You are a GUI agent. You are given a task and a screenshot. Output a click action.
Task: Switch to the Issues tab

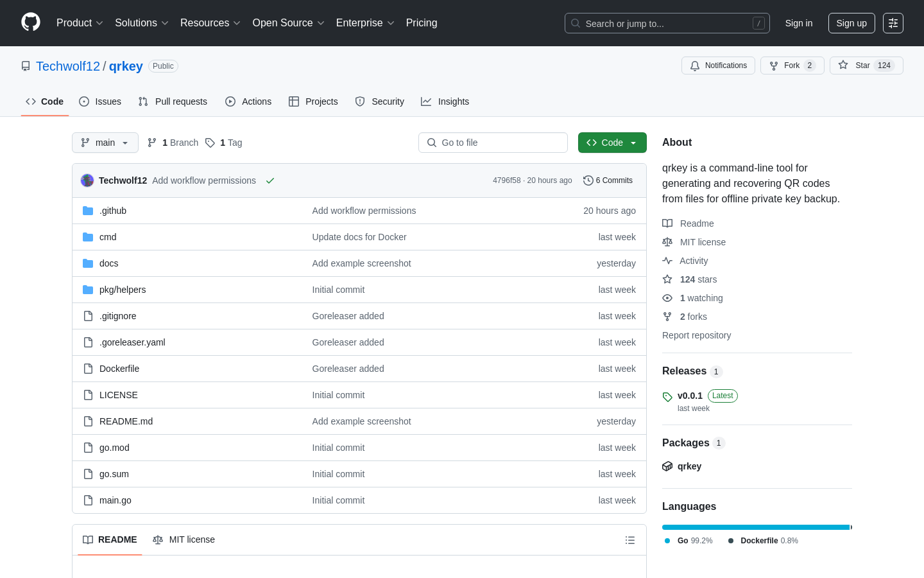click(x=100, y=101)
